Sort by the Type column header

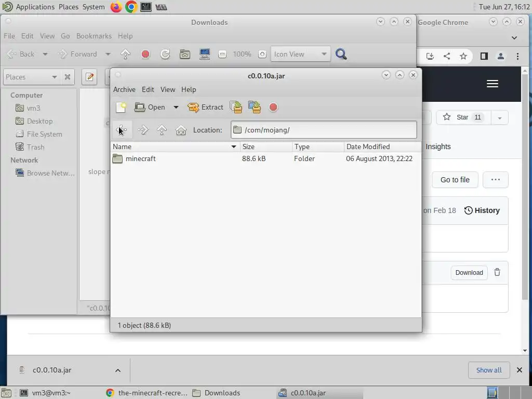[318, 147]
